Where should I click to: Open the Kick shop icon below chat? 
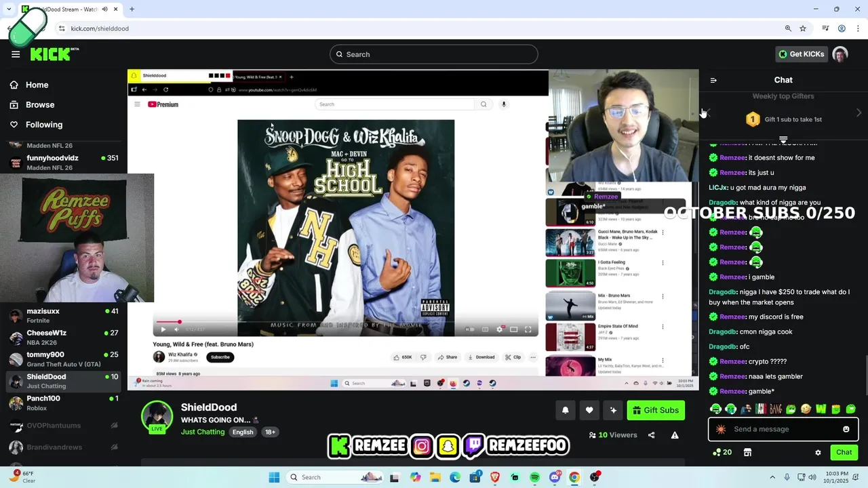(x=747, y=452)
